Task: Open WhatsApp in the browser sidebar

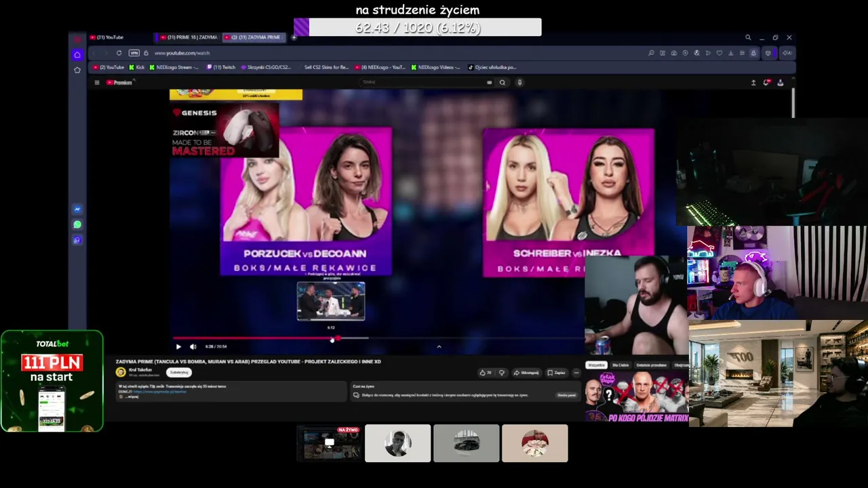Action: [77, 224]
